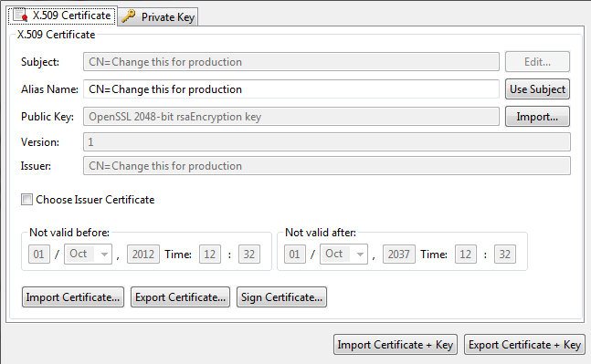Click the Not valid before minute field
591x364 pixels.
click(x=249, y=255)
